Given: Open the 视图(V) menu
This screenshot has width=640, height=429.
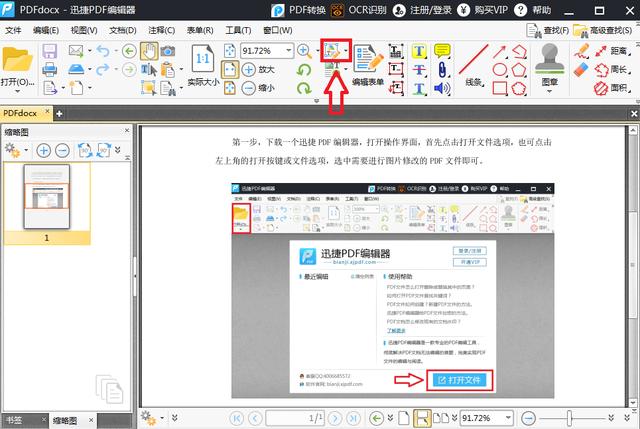Looking at the screenshot, I should click(84, 30).
